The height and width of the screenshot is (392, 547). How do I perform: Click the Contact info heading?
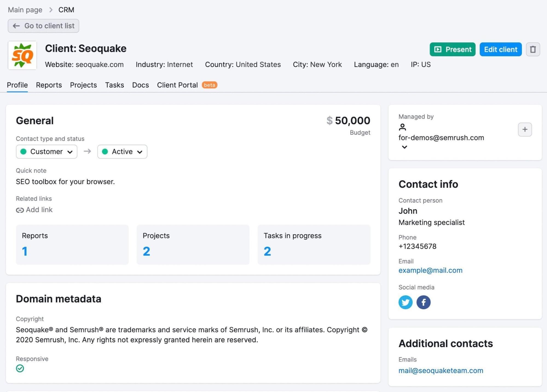coord(428,184)
